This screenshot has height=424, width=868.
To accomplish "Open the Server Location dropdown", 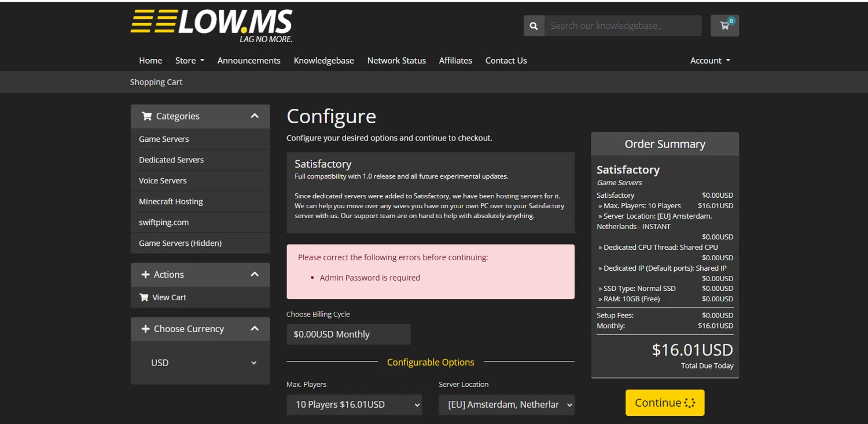I will click(x=506, y=405).
